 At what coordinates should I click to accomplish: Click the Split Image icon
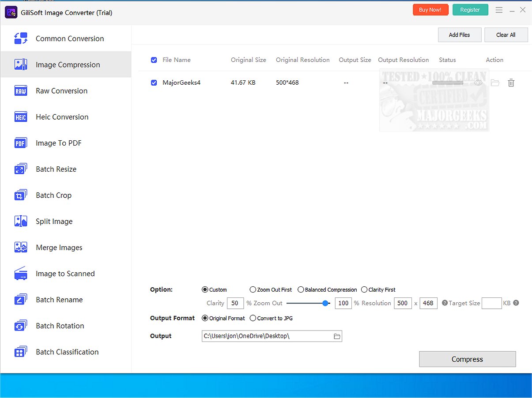pos(21,221)
